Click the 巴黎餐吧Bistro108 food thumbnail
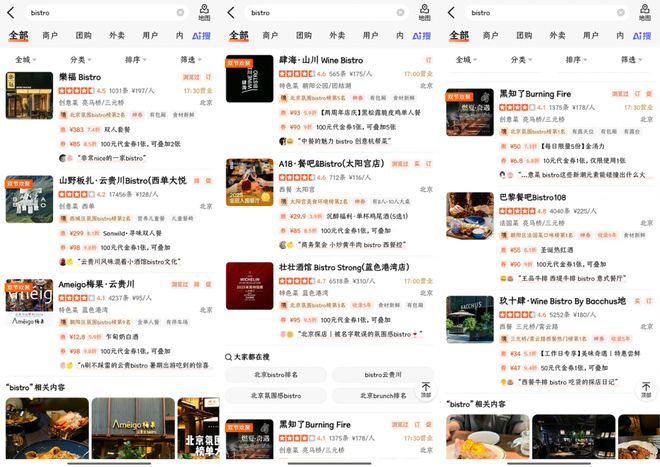 point(470,216)
